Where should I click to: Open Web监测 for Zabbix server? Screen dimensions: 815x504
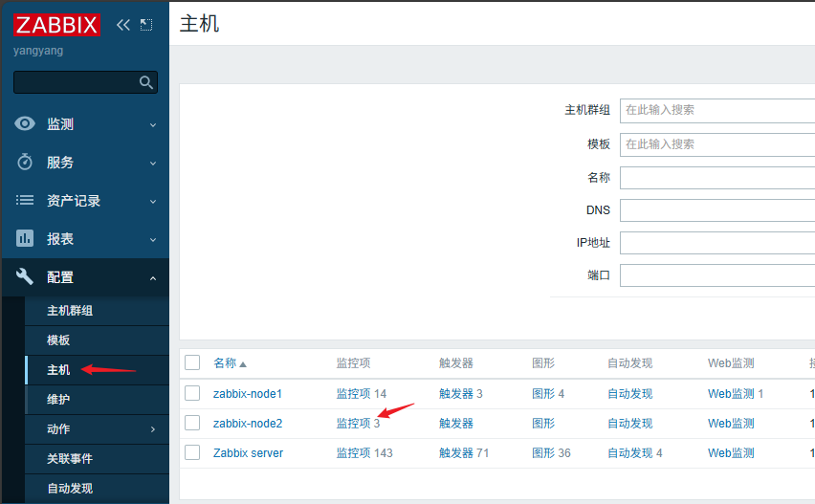tap(731, 453)
